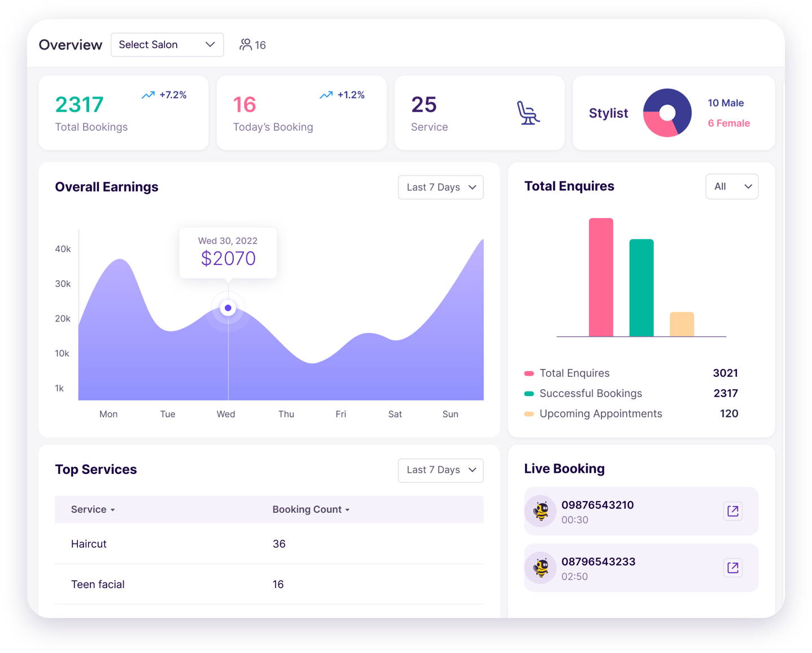
Task: Click the 2317 Total Bookings figure
Action: 80,105
